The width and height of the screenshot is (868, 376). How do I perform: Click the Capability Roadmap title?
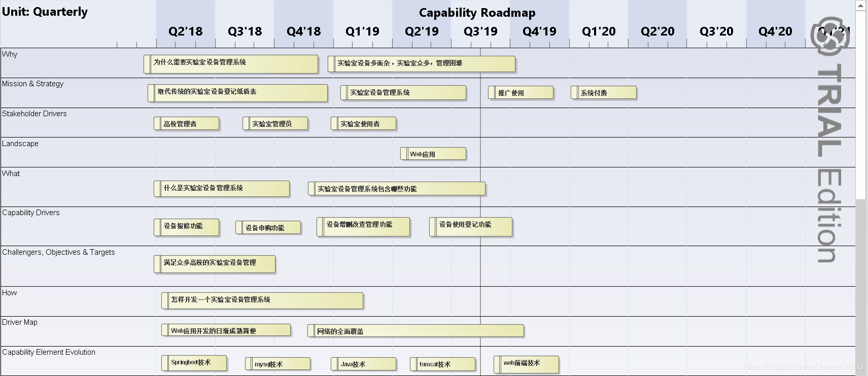tap(477, 13)
